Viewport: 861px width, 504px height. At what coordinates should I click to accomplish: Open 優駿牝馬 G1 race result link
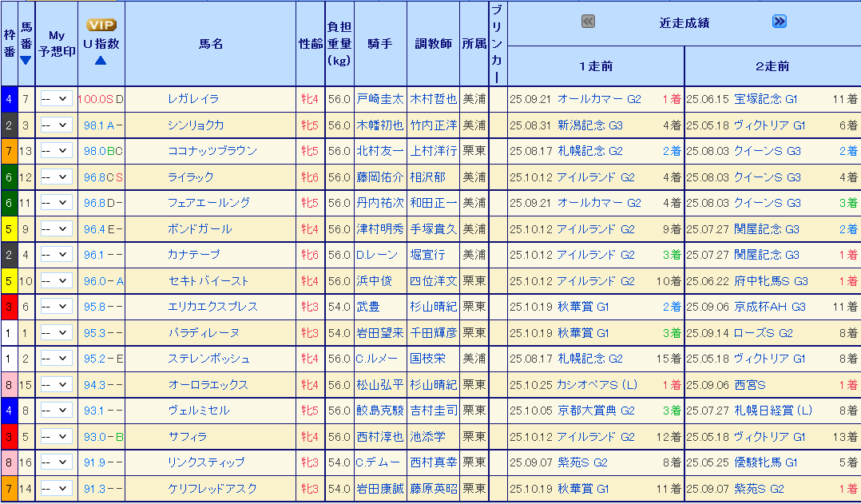765,462
